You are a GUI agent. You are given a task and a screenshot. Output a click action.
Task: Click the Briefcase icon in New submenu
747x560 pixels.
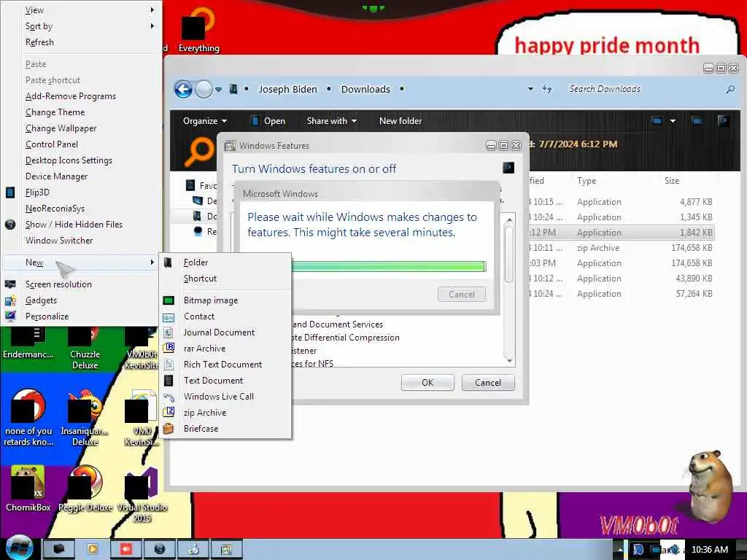169,428
